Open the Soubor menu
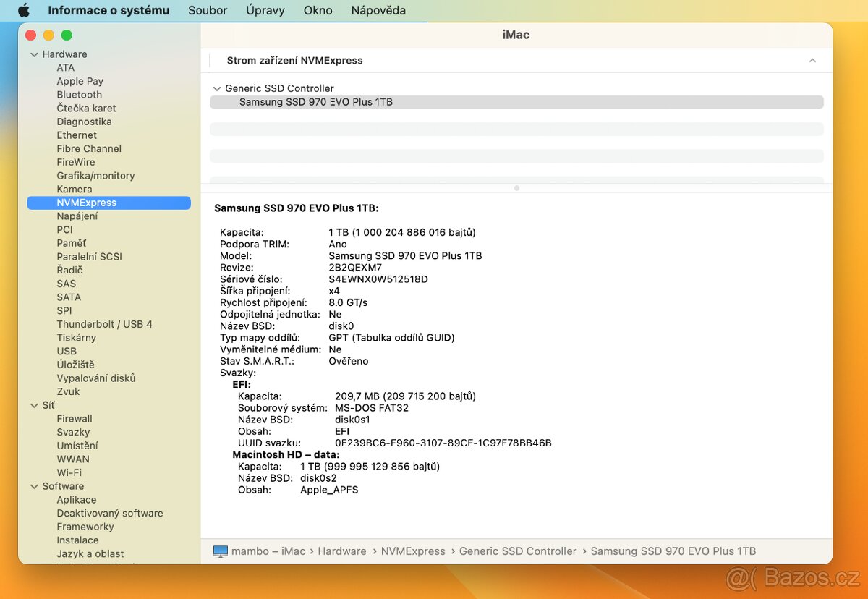868x599 pixels. click(208, 10)
